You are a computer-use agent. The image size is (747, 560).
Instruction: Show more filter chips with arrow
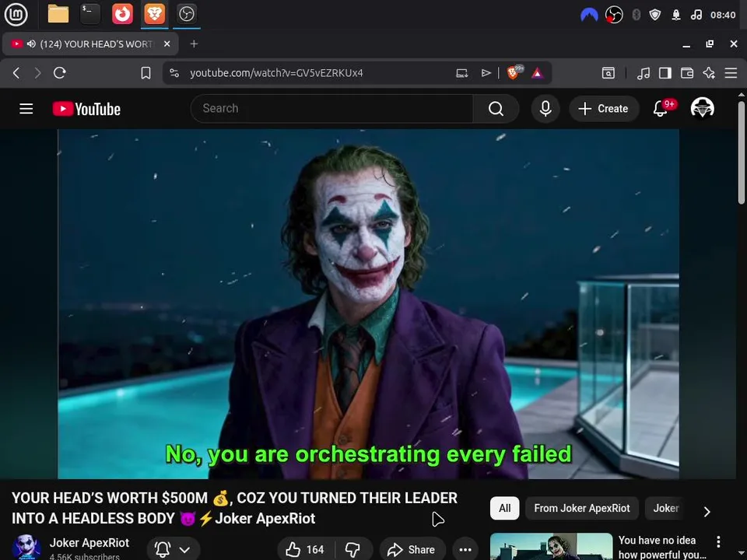point(707,512)
